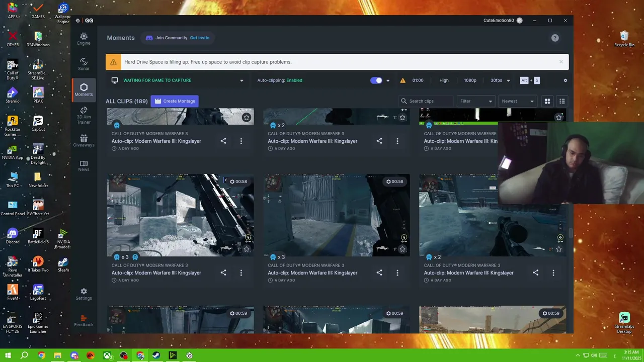Click the GG logo in title bar

[89, 21]
